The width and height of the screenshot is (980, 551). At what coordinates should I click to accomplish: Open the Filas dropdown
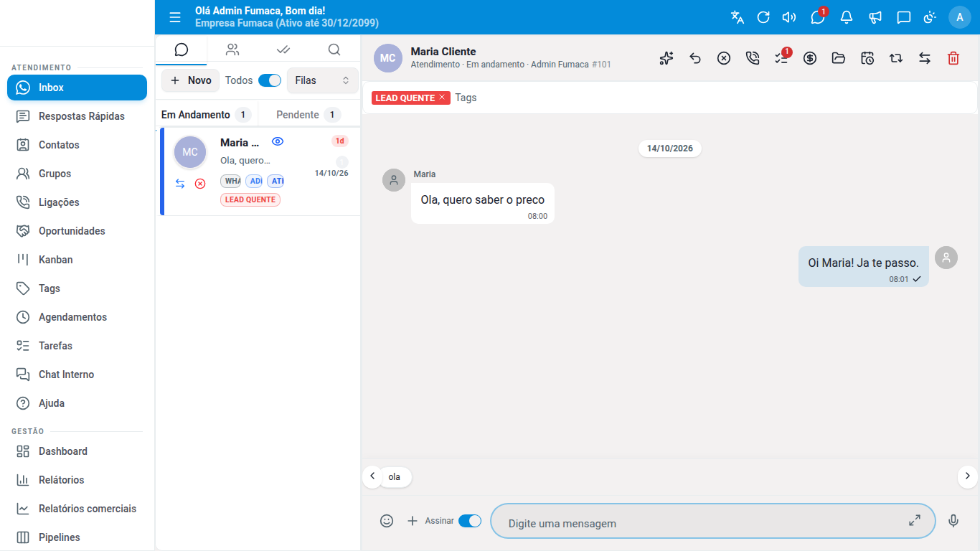[x=323, y=80]
